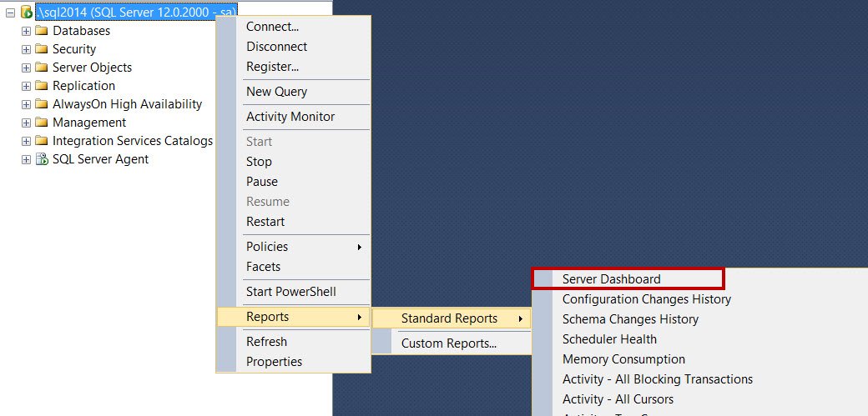Click the server instance icon for sql2014
The height and width of the screenshot is (416, 868).
27,12
